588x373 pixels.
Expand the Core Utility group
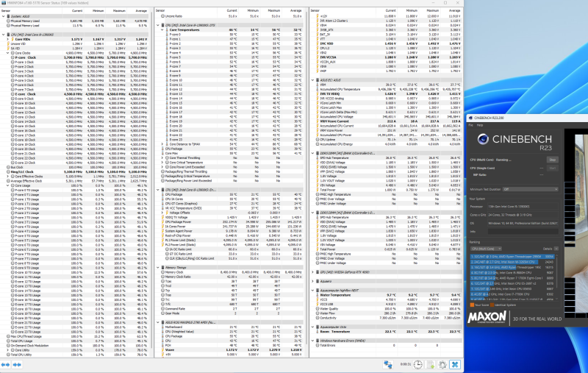tap(8, 350)
